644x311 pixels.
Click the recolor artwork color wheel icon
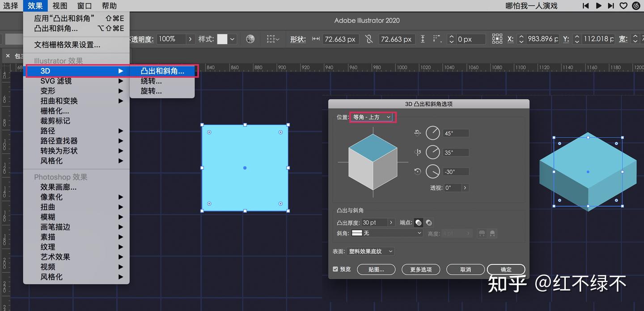tap(250, 39)
